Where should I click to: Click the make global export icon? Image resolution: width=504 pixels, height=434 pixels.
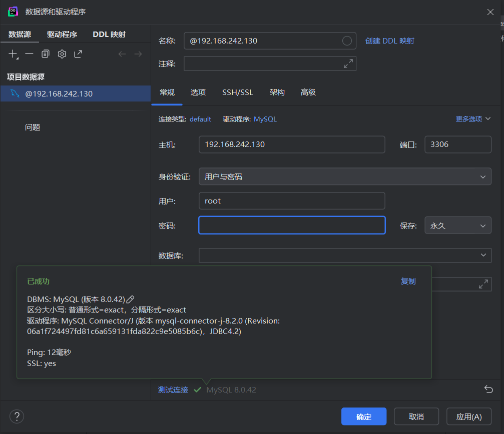(x=78, y=54)
